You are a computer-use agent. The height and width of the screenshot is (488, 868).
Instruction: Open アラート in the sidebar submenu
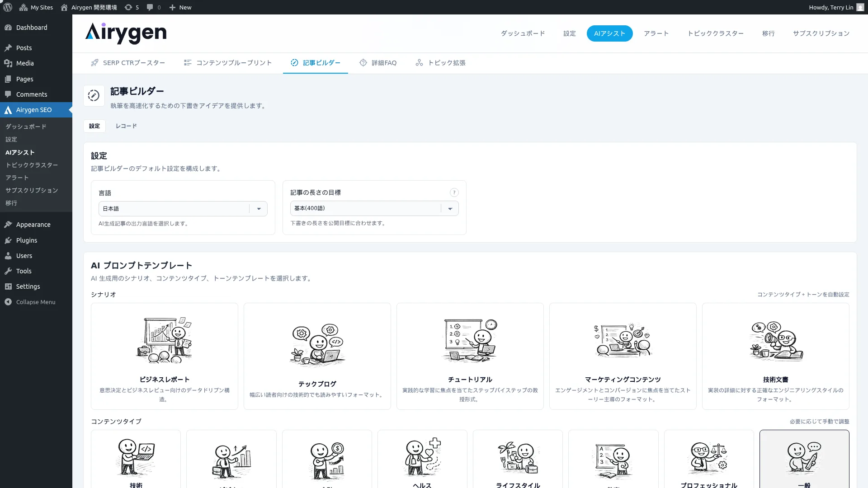pyautogui.click(x=17, y=178)
